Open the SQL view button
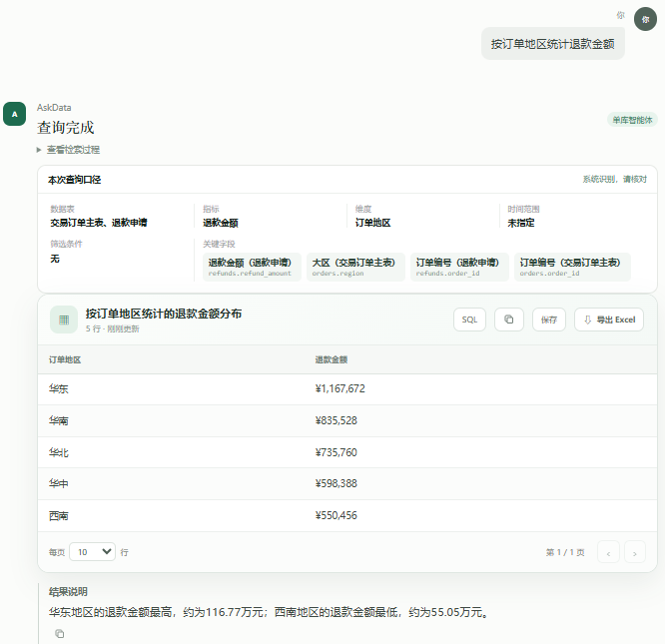The image size is (665, 644). tap(469, 320)
